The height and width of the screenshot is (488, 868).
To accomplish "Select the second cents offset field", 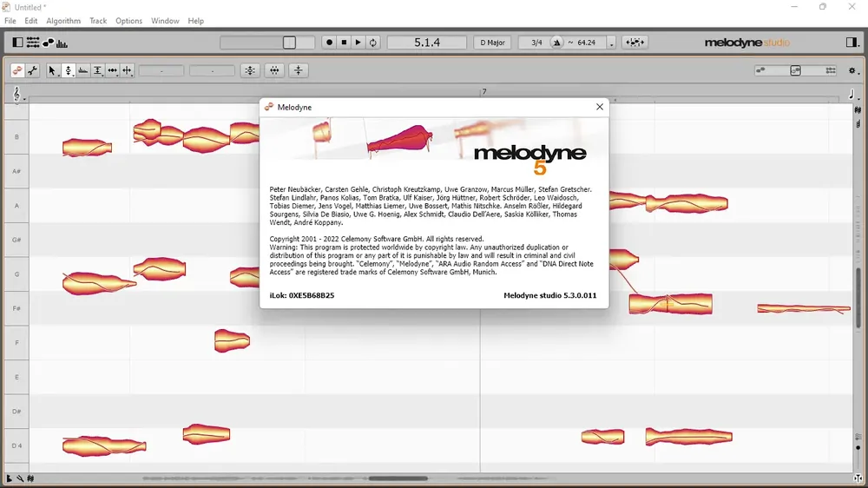I will [x=212, y=71].
